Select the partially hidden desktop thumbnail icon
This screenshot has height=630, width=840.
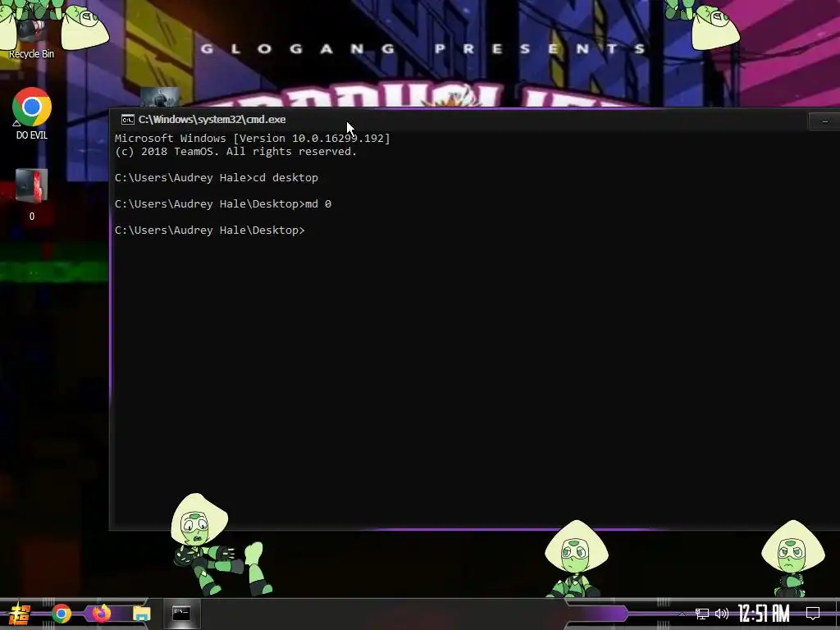[x=160, y=97]
